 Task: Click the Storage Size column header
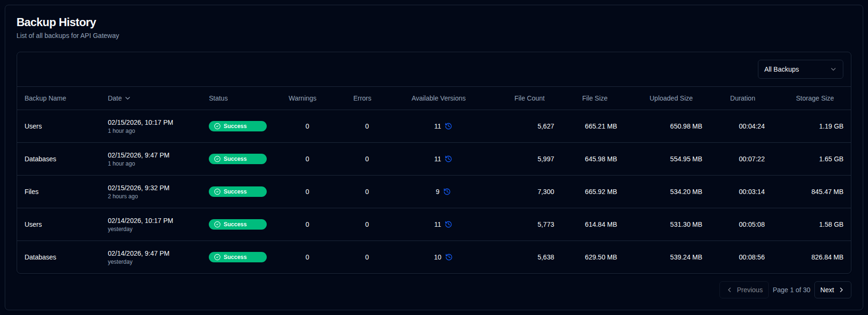point(814,98)
